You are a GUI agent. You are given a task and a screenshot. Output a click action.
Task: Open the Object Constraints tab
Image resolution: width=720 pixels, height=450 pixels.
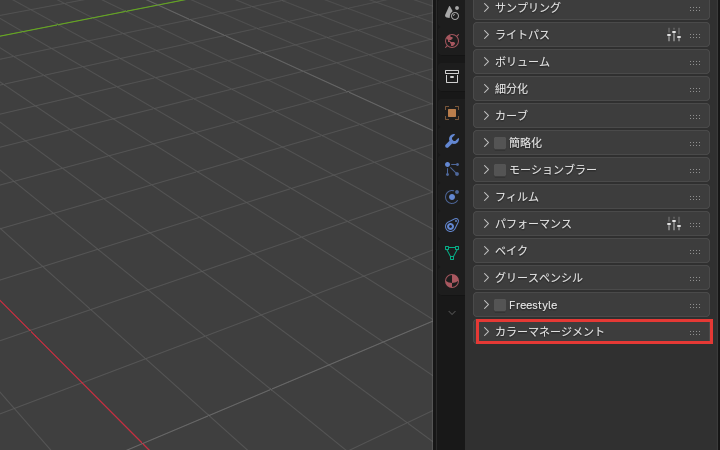(x=452, y=225)
